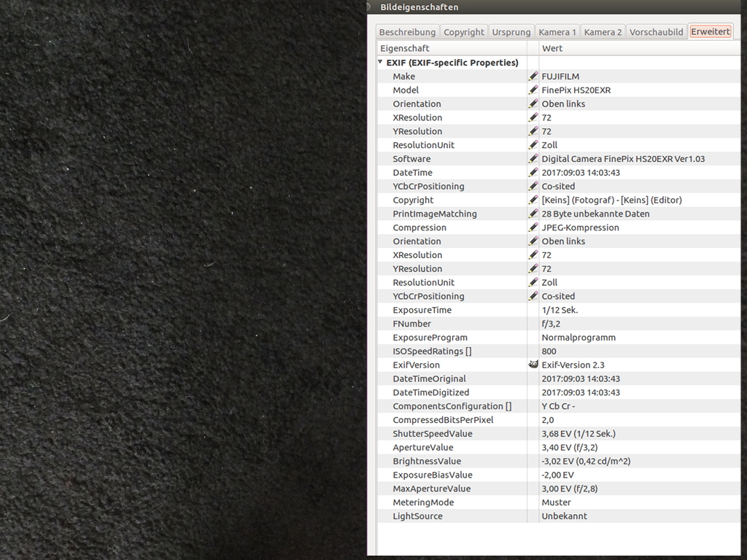The height and width of the screenshot is (560, 747).
Task: Click the pencil icon for DateTime row
Action: (x=533, y=172)
